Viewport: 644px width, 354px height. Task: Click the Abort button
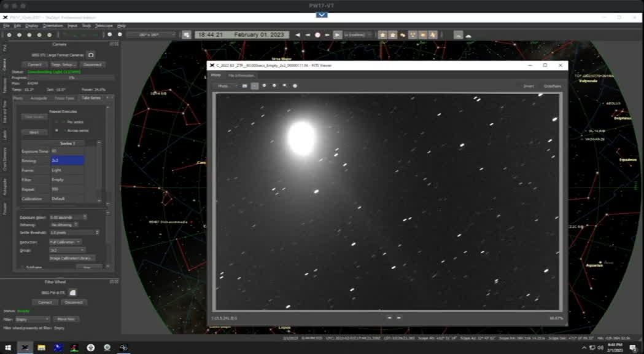coord(34,132)
